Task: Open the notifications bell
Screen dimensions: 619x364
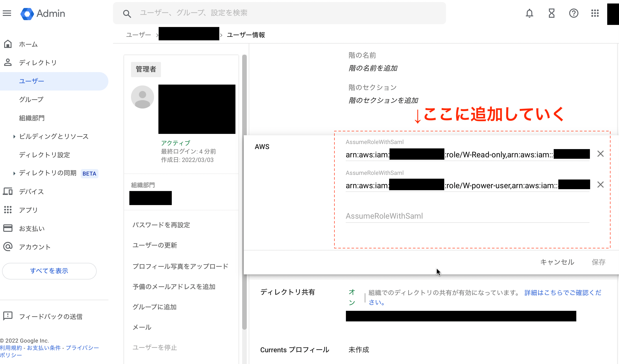Action: tap(529, 13)
